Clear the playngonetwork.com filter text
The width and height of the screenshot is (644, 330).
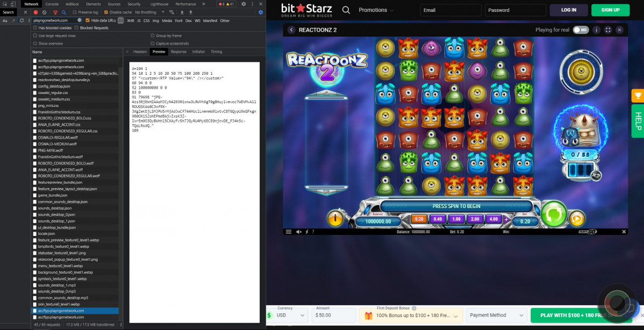pyautogui.click(x=80, y=20)
